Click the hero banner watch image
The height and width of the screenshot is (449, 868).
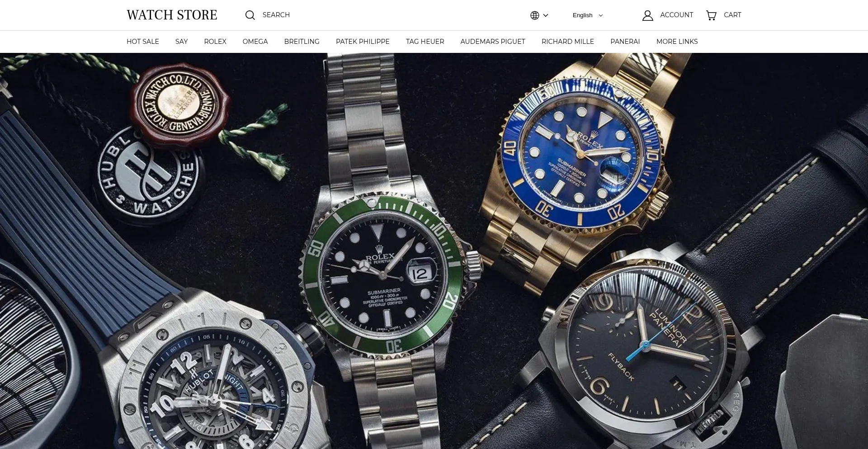coord(434,251)
